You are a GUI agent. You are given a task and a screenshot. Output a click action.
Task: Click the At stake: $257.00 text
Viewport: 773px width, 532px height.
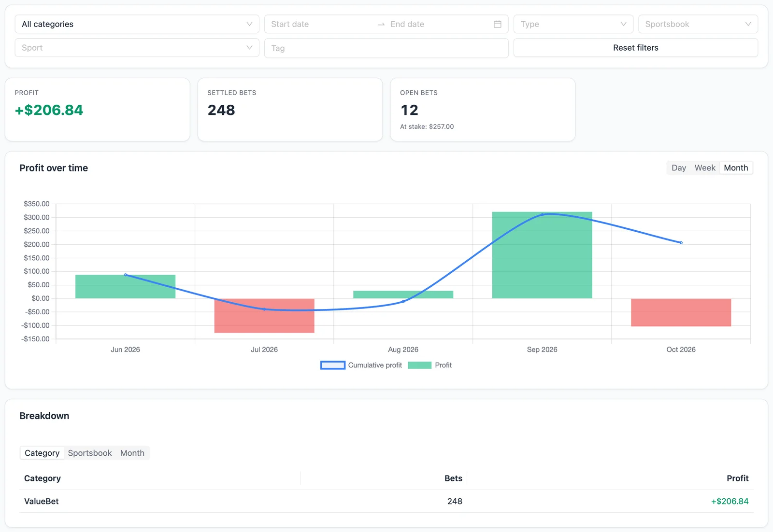click(x=427, y=126)
